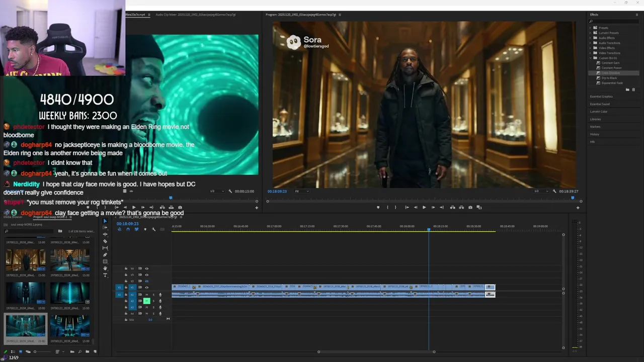Open the Lumetri Color panel tab
The image size is (644, 362).
point(599,112)
